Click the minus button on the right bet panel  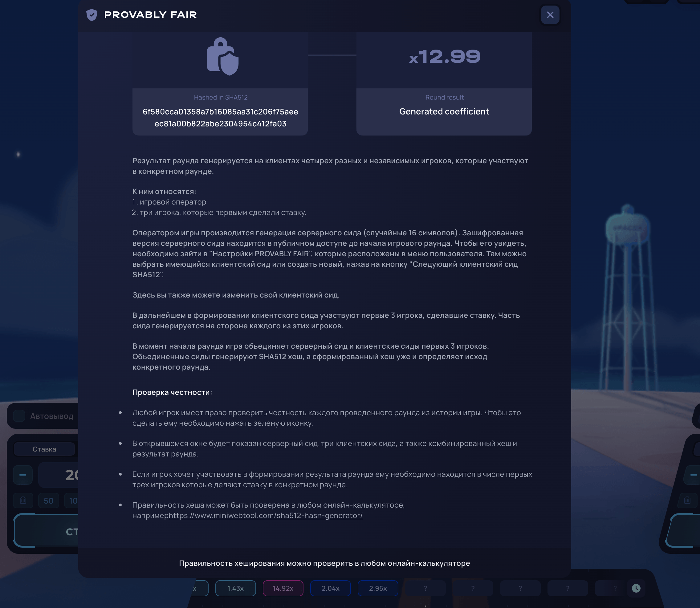coord(693,475)
